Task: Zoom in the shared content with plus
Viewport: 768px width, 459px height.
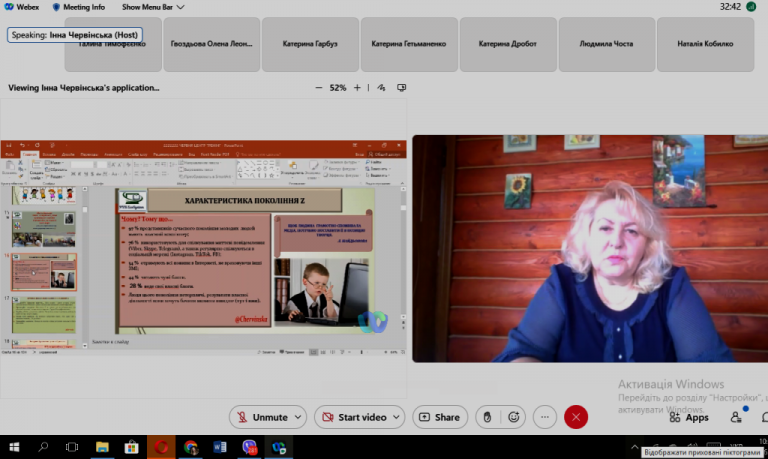Action: click(x=357, y=88)
